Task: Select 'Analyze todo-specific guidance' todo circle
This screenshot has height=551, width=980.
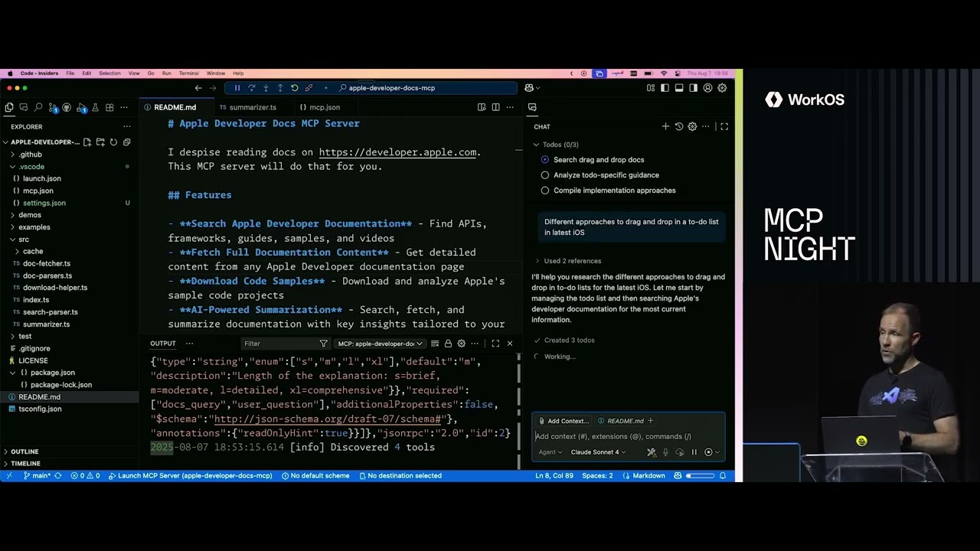Action: click(x=545, y=175)
